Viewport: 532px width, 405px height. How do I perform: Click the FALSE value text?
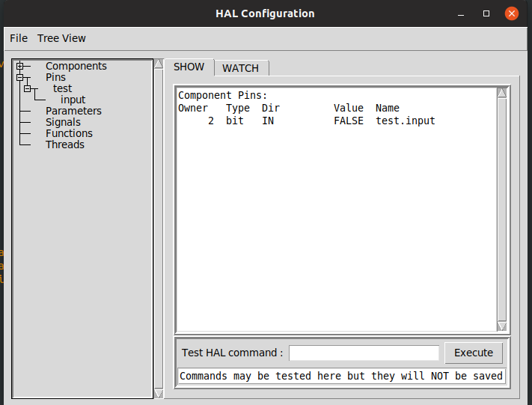pos(349,121)
